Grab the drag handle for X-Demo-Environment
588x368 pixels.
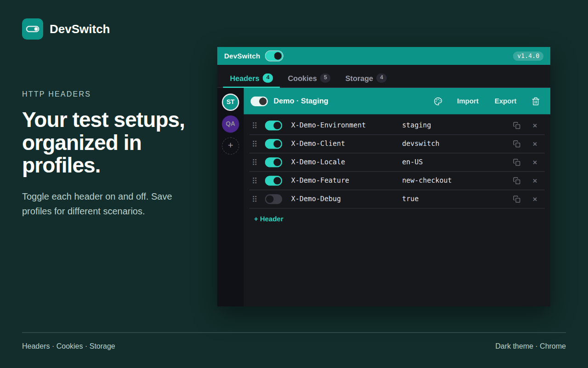pos(254,125)
